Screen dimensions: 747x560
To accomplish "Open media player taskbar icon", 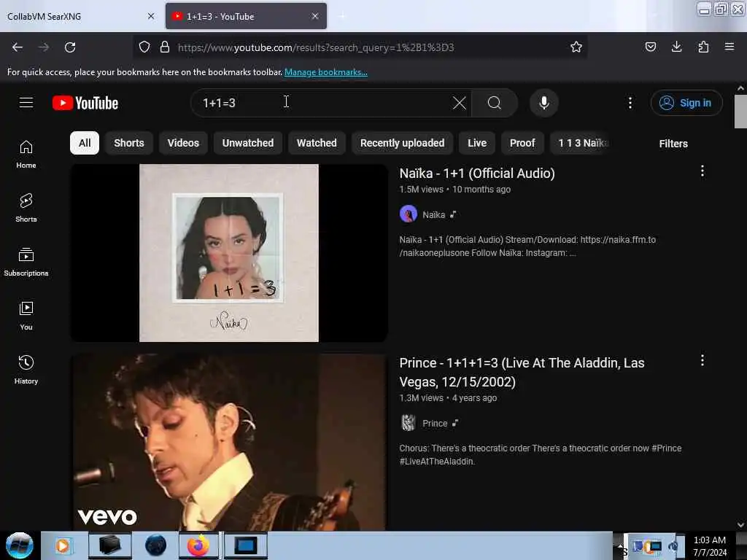I will coord(63,545).
